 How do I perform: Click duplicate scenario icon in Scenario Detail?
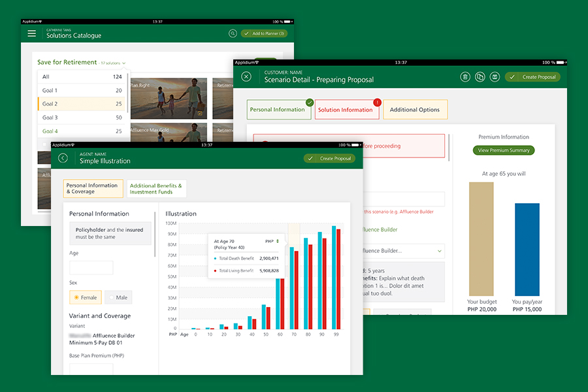(x=480, y=77)
